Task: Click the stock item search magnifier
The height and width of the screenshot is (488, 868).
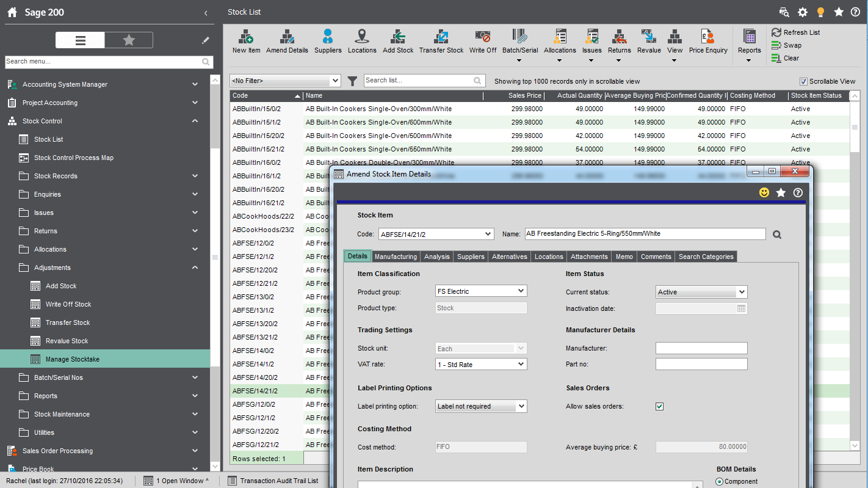Action: 776,234
